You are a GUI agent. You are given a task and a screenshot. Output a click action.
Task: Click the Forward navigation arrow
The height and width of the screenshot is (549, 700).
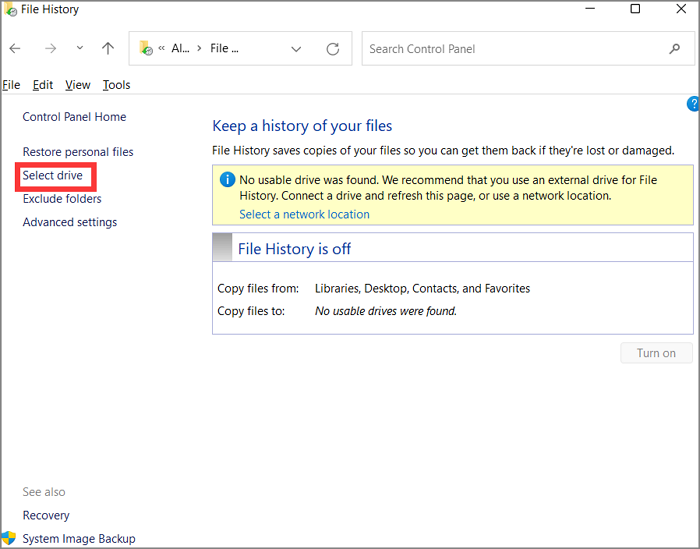coord(50,49)
